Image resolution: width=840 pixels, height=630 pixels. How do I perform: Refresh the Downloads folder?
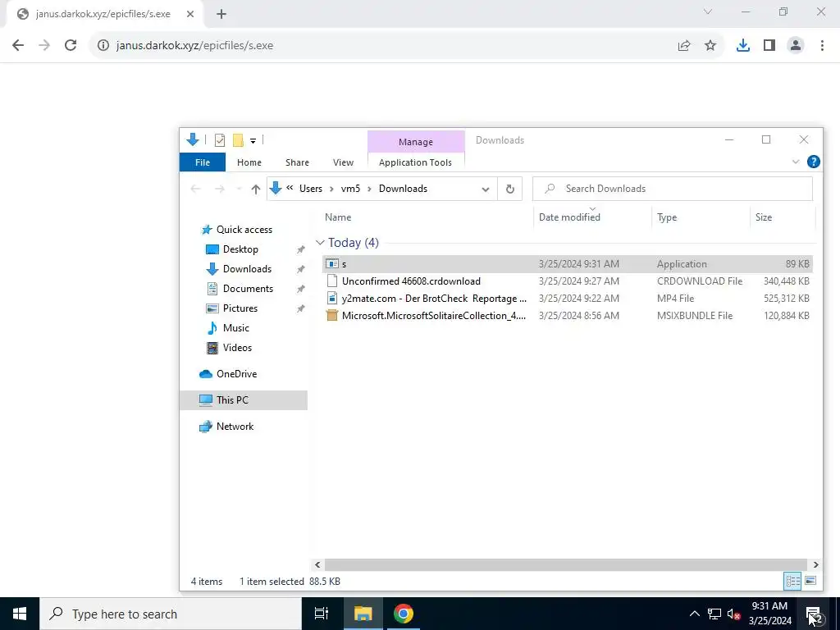(x=510, y=189)
